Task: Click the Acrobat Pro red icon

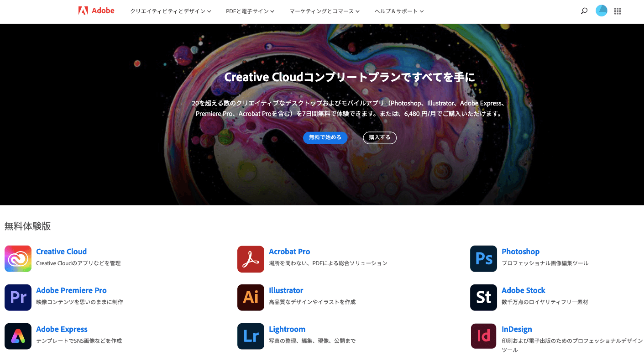Action: pos(251,259)
